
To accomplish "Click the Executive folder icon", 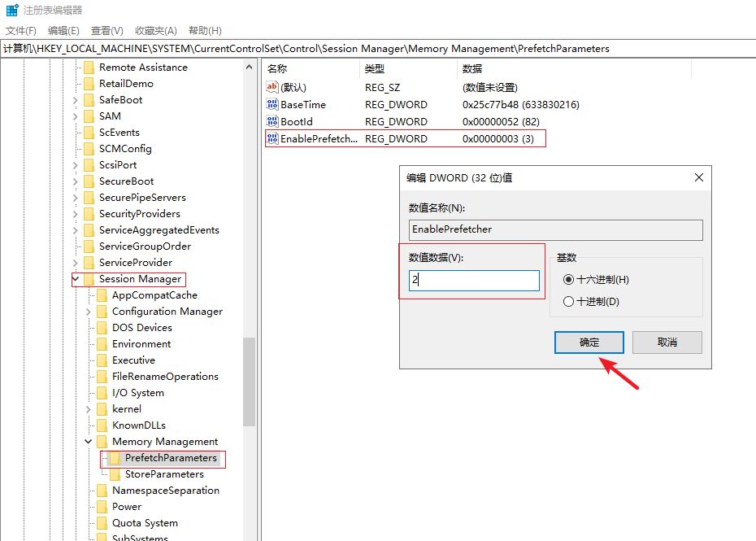I will (x=102, y=360).
